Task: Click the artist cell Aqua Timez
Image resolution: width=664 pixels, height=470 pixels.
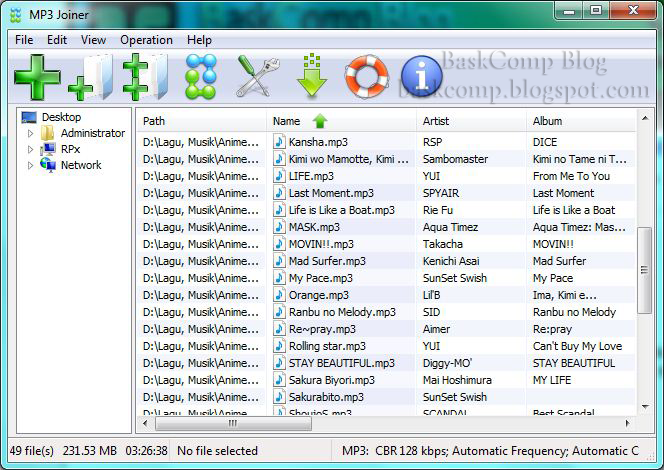Action: pos(450,227)
